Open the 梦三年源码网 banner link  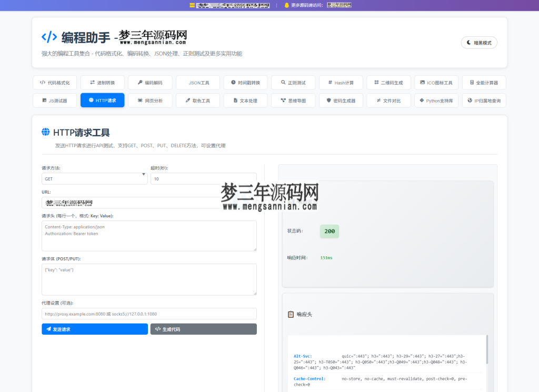tap(229, 5)
